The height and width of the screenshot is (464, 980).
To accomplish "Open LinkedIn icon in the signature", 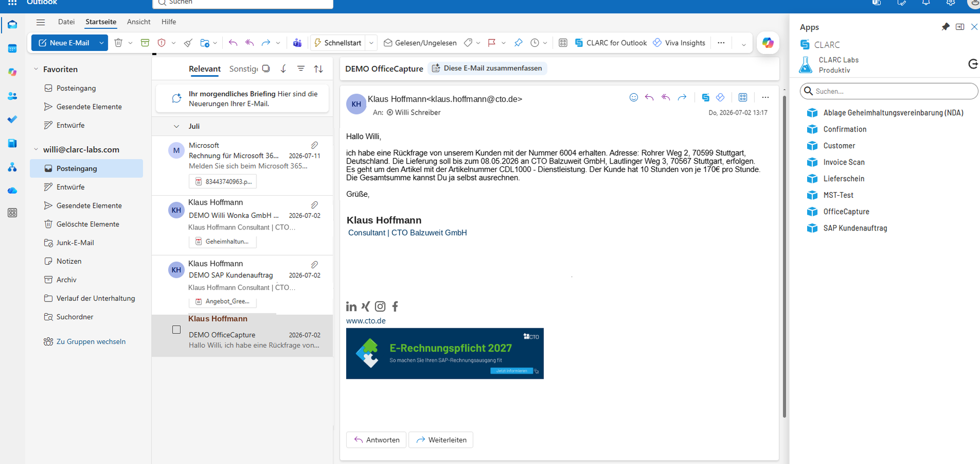I will [x=351, y=306].
